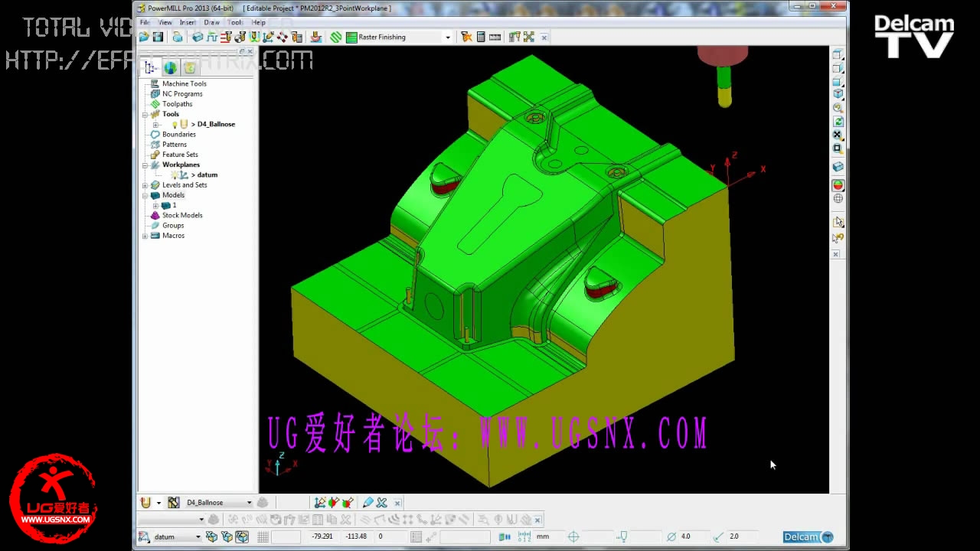This screenshot has width=980, height=551.
Task: Click the green Refresh view icon
Action: 838,121
